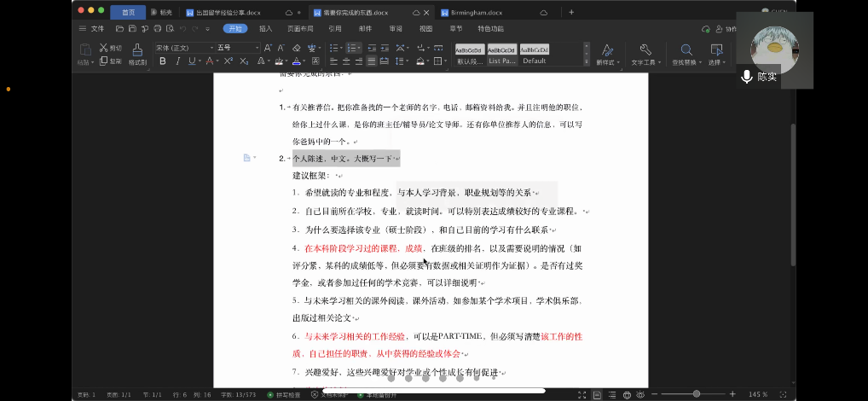Click the zoom slider in status bar

pyautogui.click(x=697, y=394)
